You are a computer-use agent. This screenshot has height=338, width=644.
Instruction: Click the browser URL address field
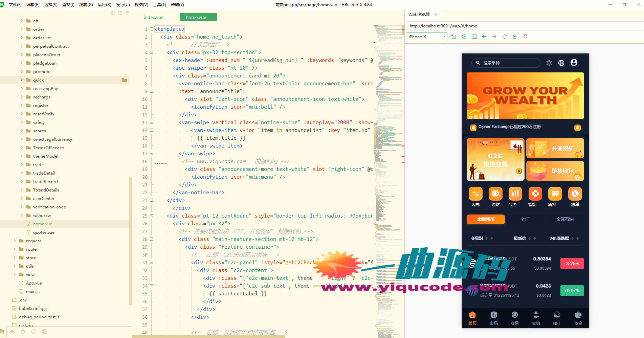[x=525, y=26]
